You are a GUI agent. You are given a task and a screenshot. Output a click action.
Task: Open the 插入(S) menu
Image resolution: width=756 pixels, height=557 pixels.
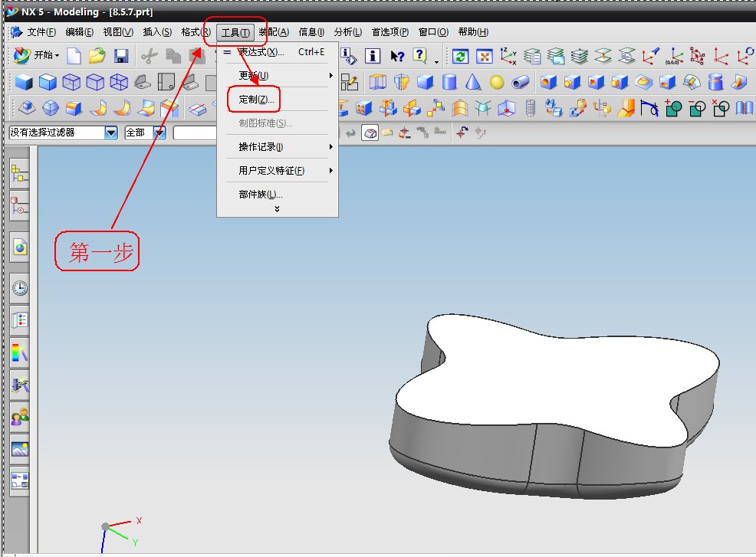tap(157, 32)
